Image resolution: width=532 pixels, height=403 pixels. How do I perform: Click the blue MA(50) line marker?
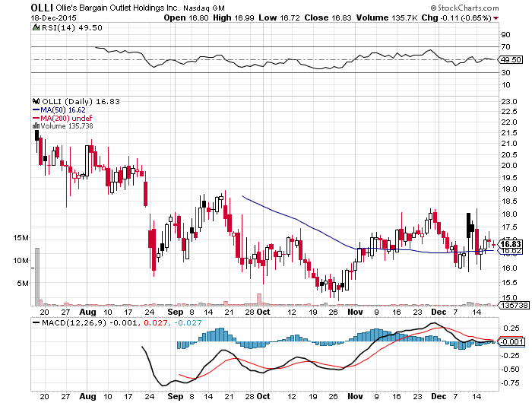coord(36,110)
